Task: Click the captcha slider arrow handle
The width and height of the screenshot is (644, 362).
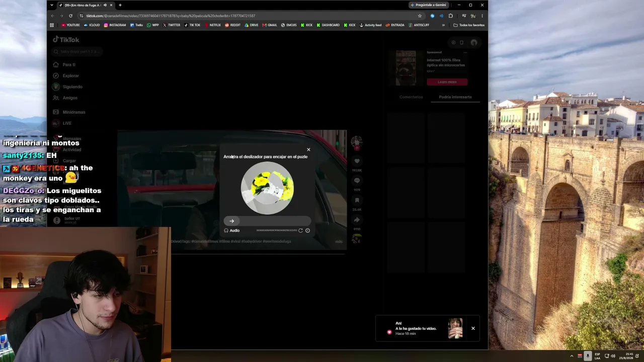Action: [x=231, y=221]
